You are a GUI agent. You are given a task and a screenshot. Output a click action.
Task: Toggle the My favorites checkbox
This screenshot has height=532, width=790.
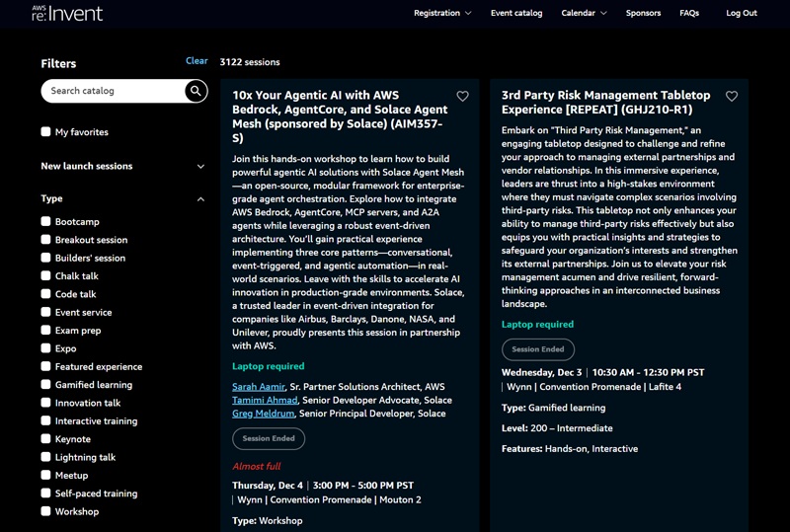(x=46, y=132)
